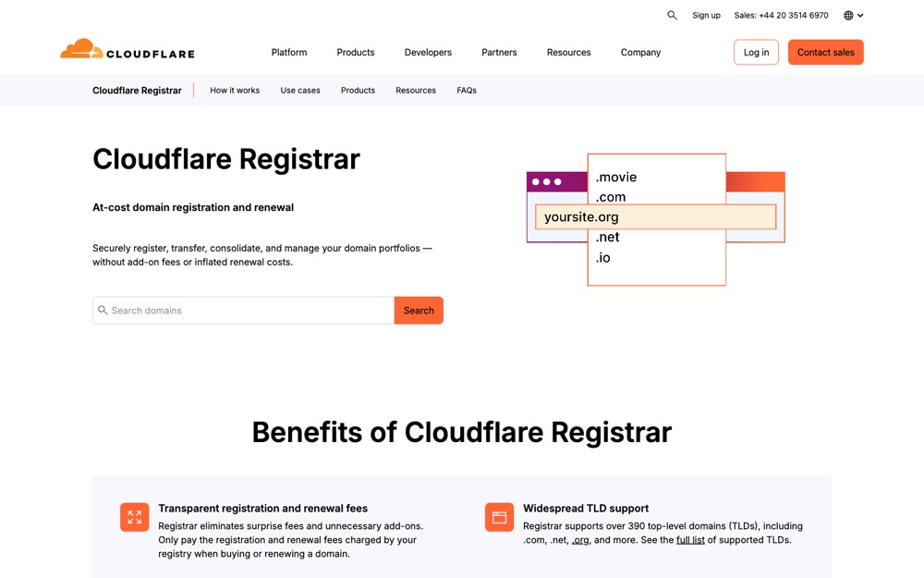Viewport: 924px width, 578px height.
Task: Click the Benefits of Cloudflare Registrar heading
Action: 462,432
